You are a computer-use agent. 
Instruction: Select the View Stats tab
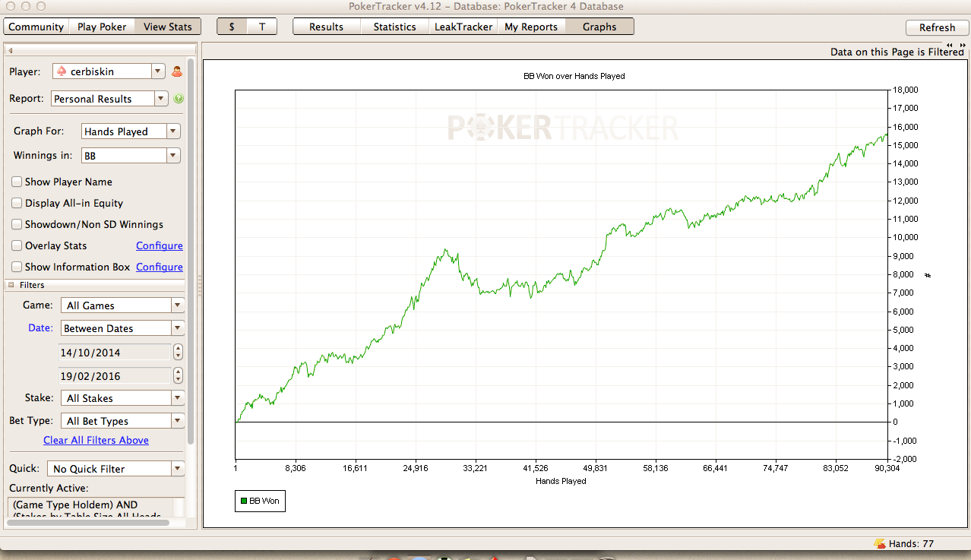coord(168,27)
